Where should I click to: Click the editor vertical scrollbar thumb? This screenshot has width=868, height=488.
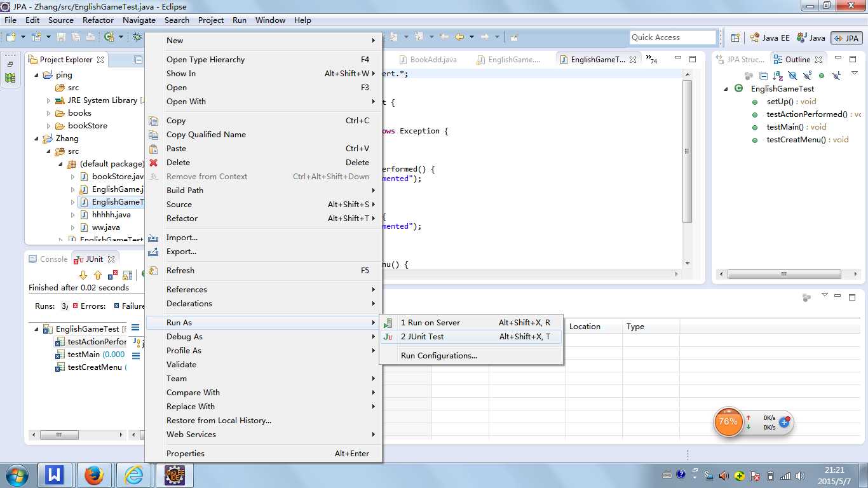click(687, 152)
